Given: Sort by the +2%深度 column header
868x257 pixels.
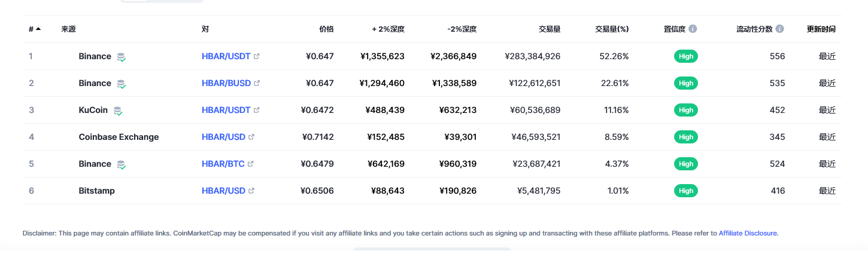Looking at the screenshot, I should 388,29.
